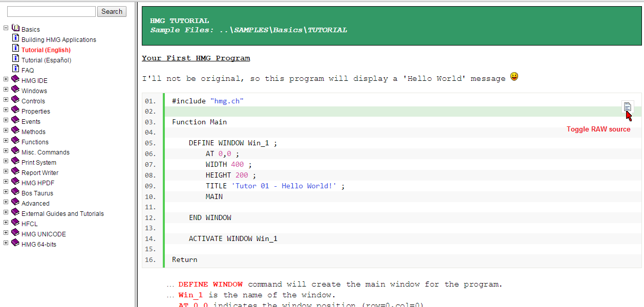Click the Print System book icon

pyautogui.click(x=15, y=161)
